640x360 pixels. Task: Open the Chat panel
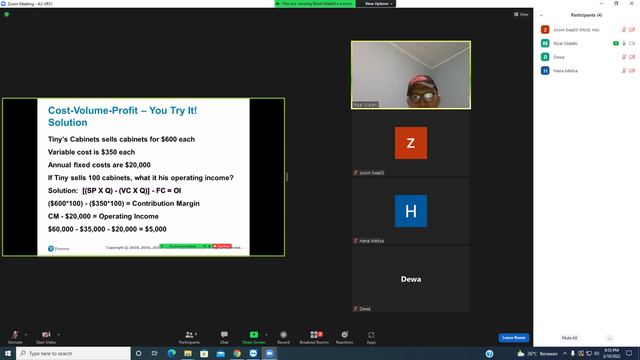click(224, 337)
